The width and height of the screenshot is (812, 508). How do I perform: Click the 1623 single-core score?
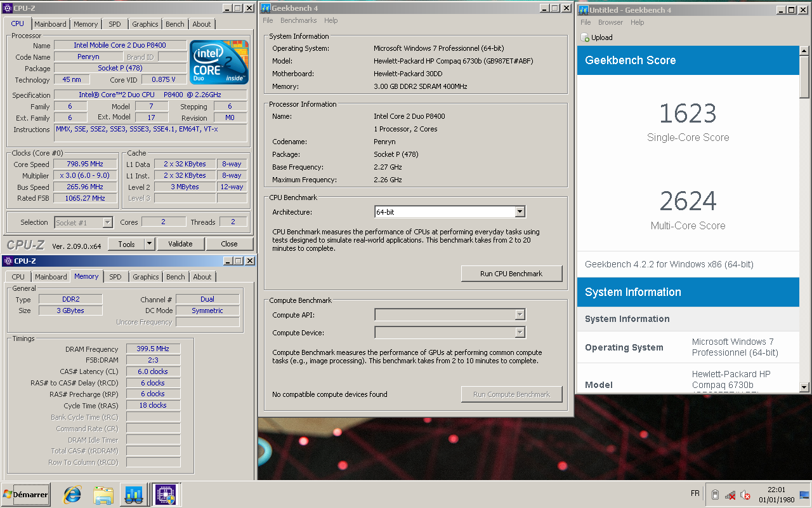[688, 114]
